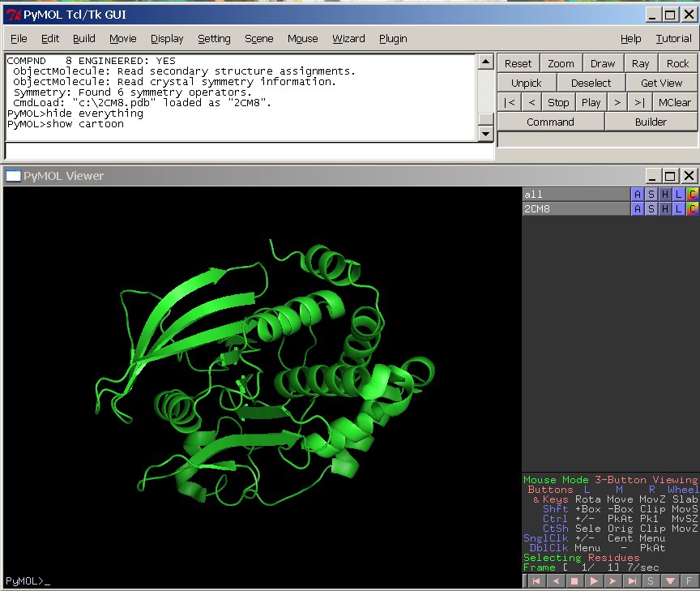
Task: Toggle the S sequence viewer button
Action: 651,581
